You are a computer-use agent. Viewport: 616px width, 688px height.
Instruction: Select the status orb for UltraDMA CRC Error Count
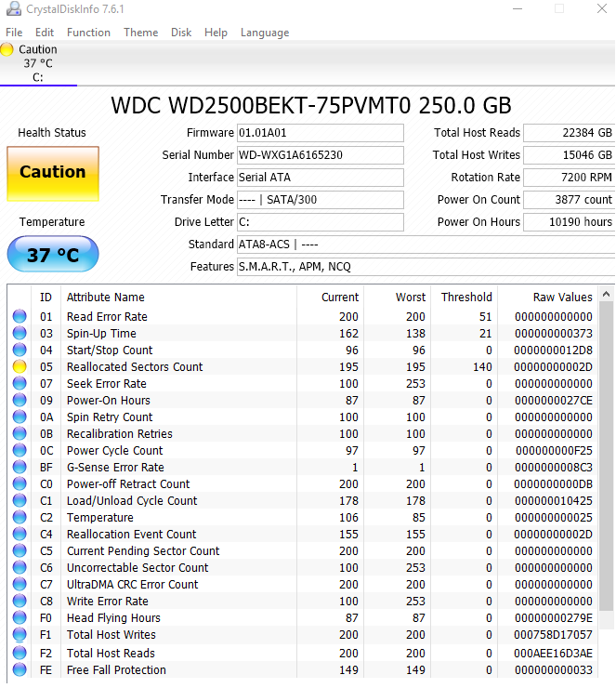coord(20,584)
